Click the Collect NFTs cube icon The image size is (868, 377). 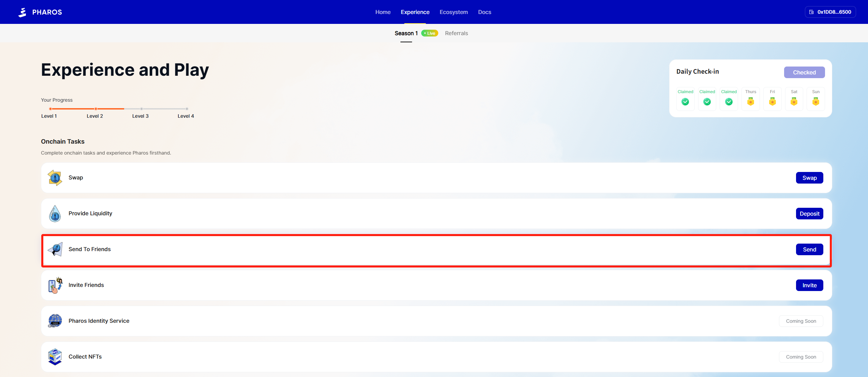click(x=55, y=357)
